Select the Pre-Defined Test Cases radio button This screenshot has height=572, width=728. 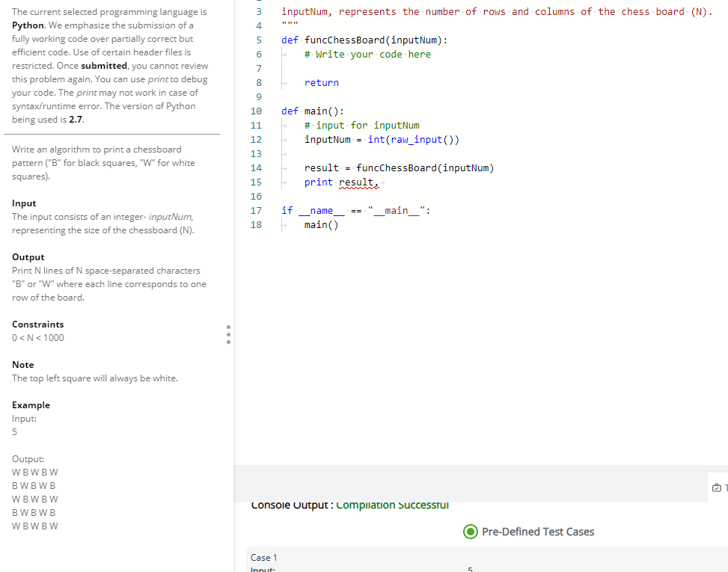tap(471, 532)
